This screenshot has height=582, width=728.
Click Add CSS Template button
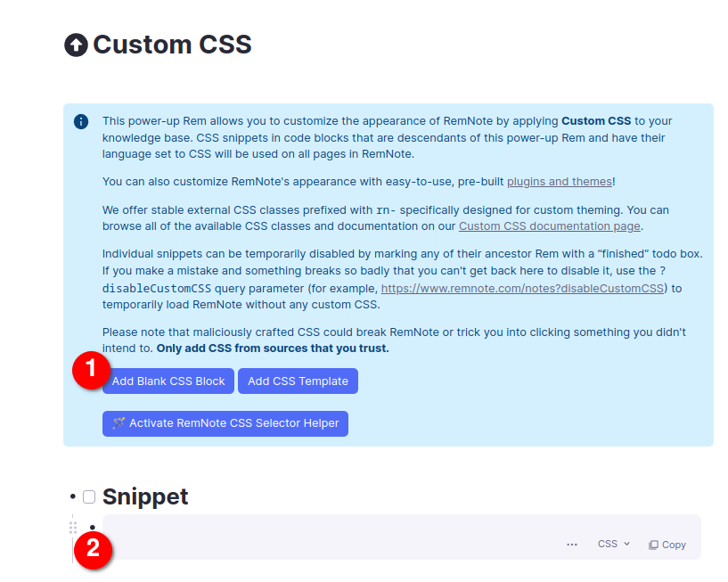298,381
